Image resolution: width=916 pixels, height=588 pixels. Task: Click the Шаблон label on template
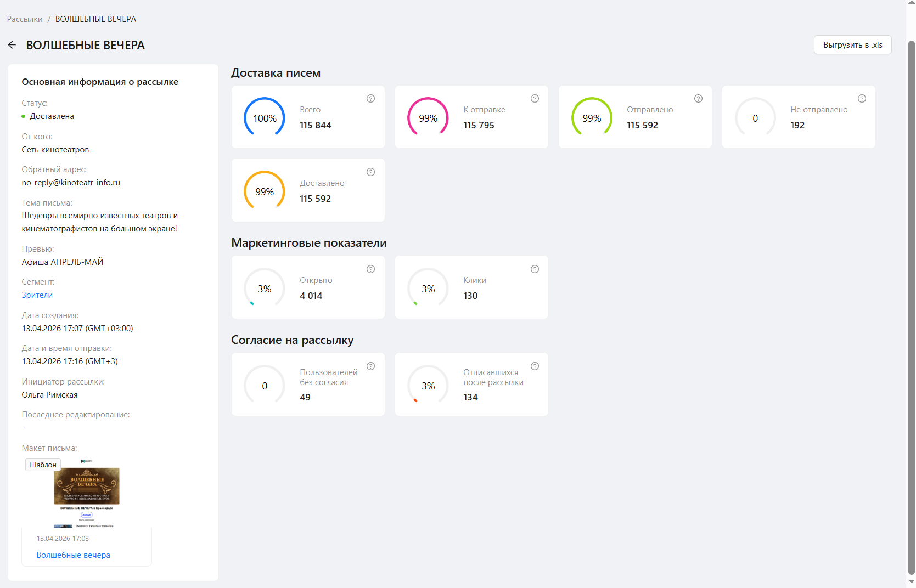[x=43, y=465]
